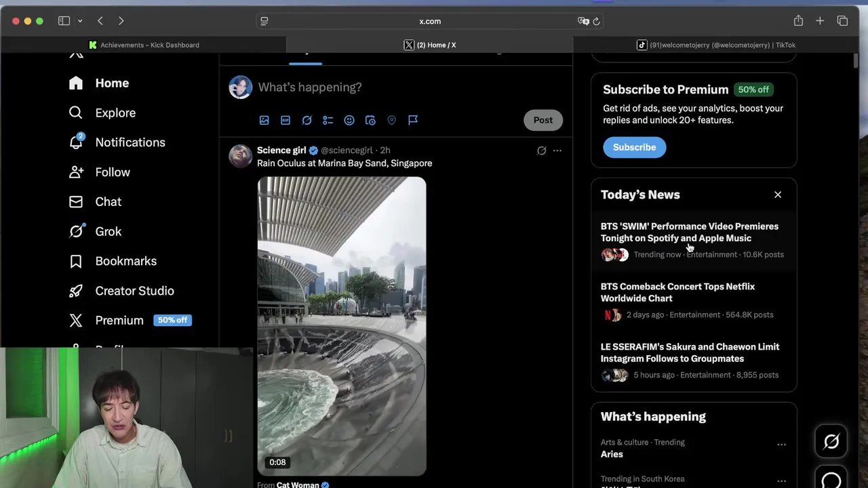Switch to Achievements - Kick Dashboard tab
The height and width of the screenshot is (488, 868).
(x=144, y=45)
